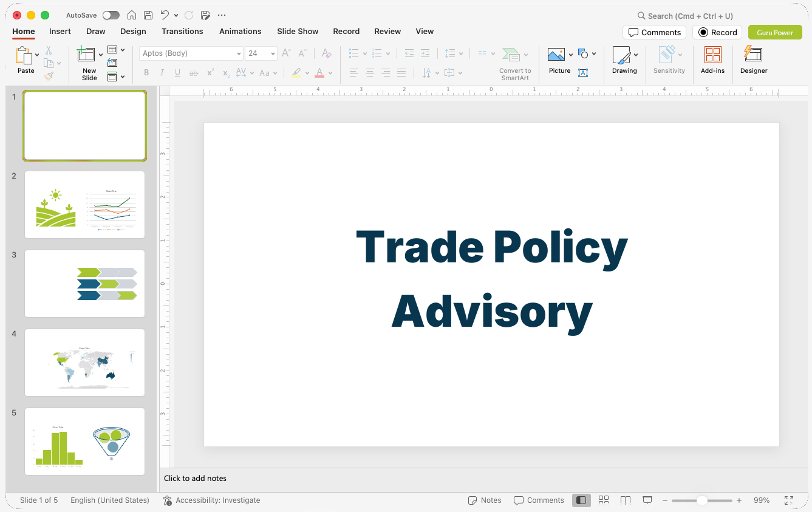Viewport: 812px width, 512px height.
Task: Click the Cut scissors icon
Action: point(49,50)
